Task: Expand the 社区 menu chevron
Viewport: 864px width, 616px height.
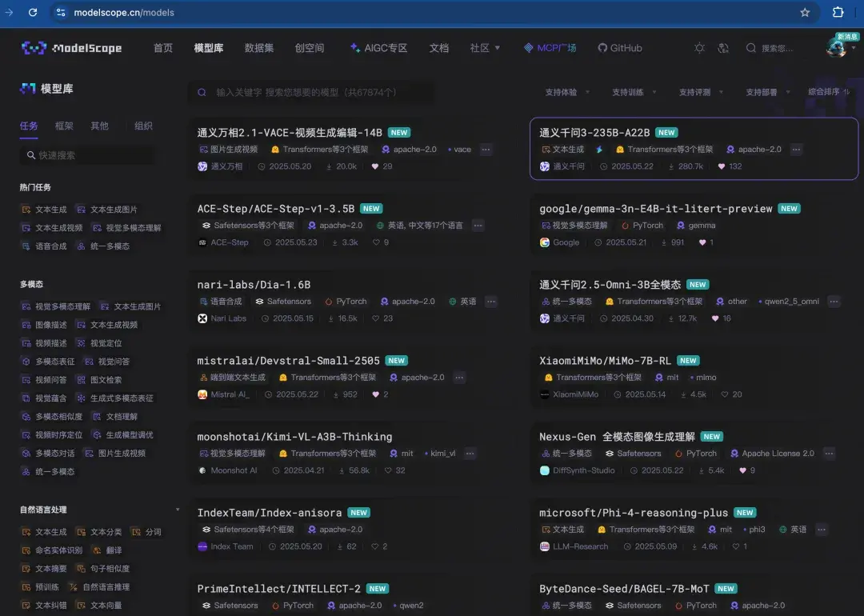Action: pos(498,48)
